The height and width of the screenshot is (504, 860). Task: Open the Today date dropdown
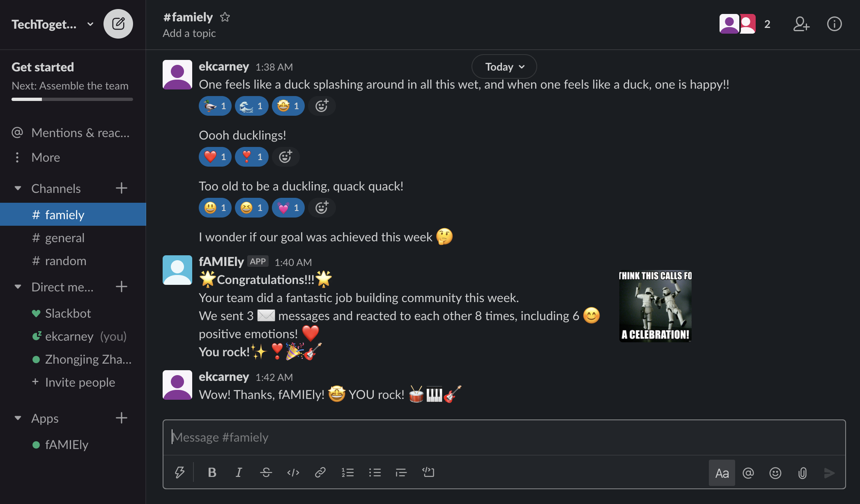504,67
